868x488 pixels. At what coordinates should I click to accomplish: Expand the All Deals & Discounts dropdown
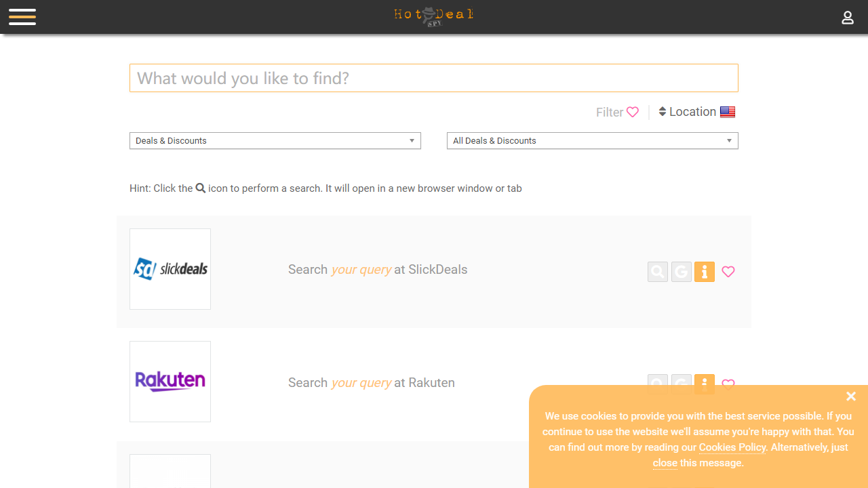coord(592,141)
